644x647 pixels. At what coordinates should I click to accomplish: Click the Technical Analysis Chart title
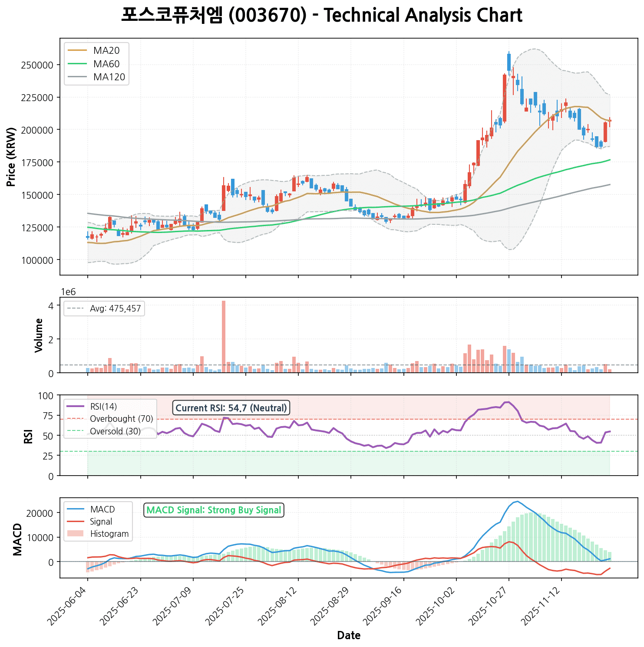point(321,16)
